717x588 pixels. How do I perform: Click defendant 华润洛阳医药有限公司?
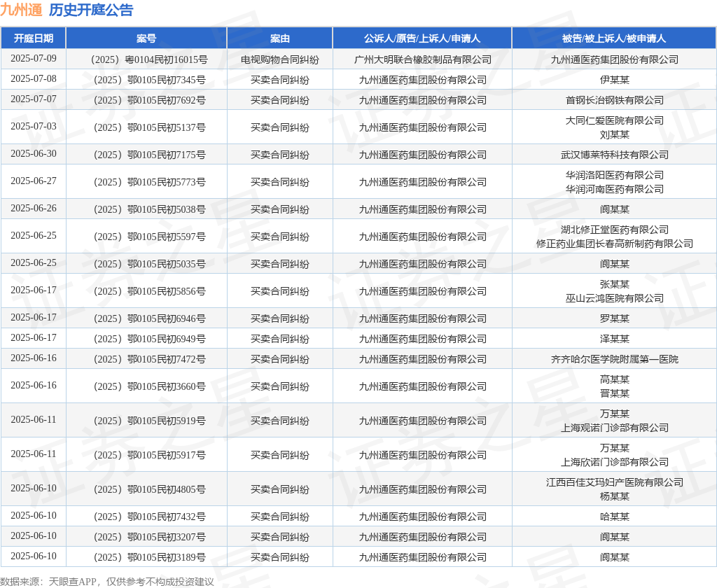pos(615,175)
